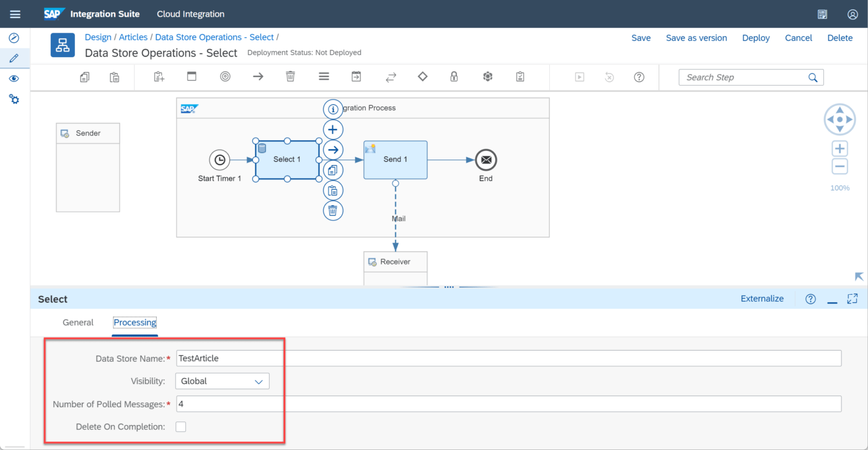The width and height of the screenshot is (868, 450).
Task: Click the canvas pan navigation wheel
Action: click(840, 119)
